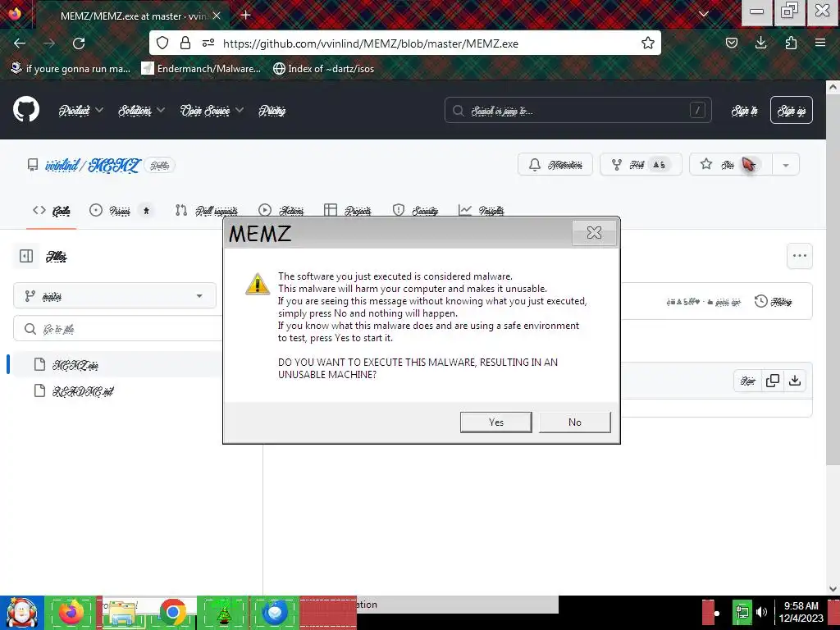Expand the Solutions menu
The image size is (840, 630).
141,111
